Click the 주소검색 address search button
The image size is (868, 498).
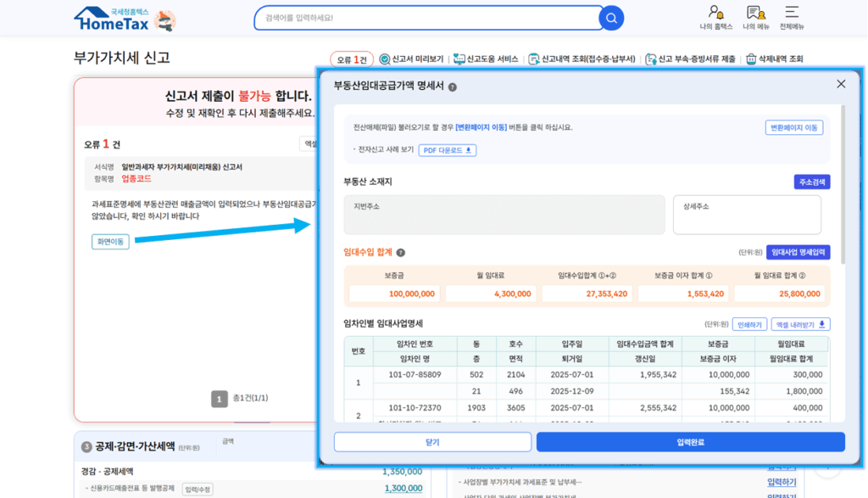[x=813, y=182]
